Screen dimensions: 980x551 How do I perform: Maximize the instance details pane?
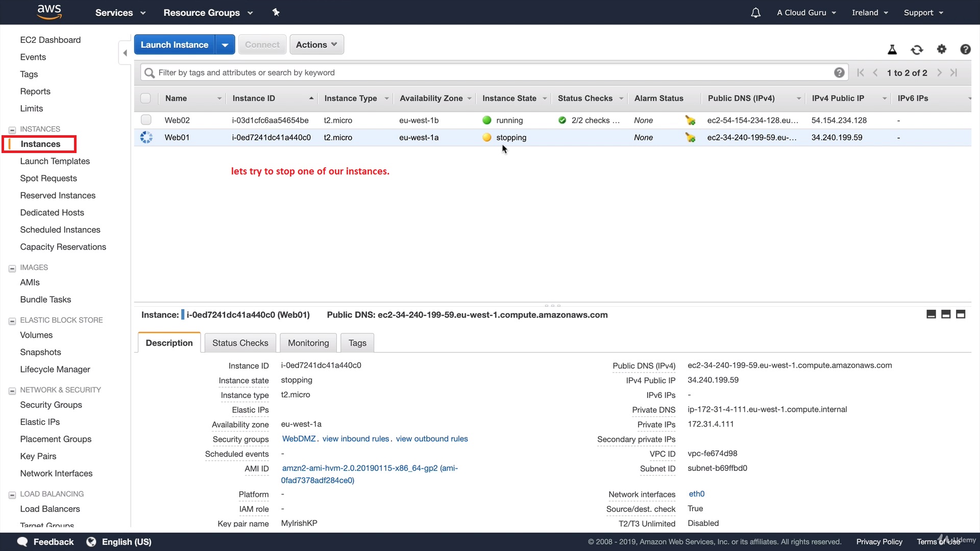click(x=960, y=314)
